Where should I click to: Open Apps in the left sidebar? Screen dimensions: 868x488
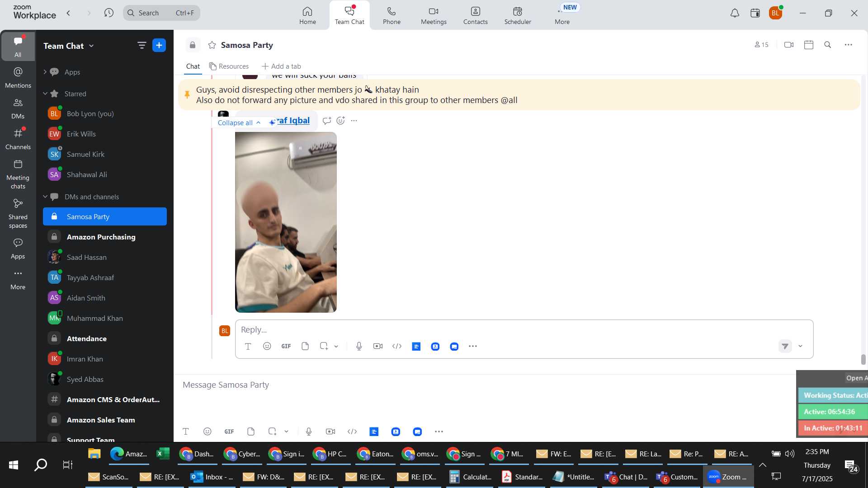[x=18, y=249]
